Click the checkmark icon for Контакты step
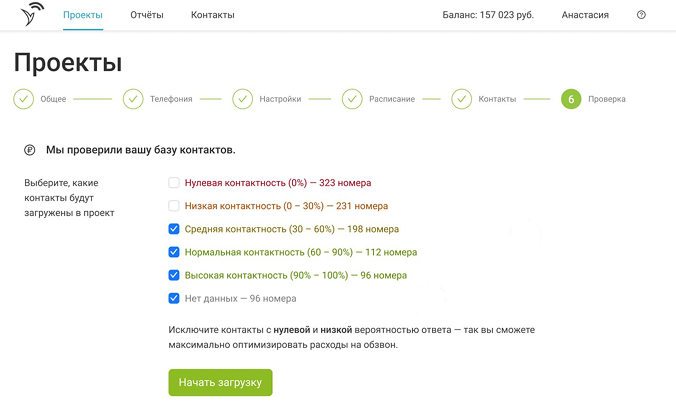Image resolution: width=676 pixels, height=419 pixels. click(x=461, y=99)
